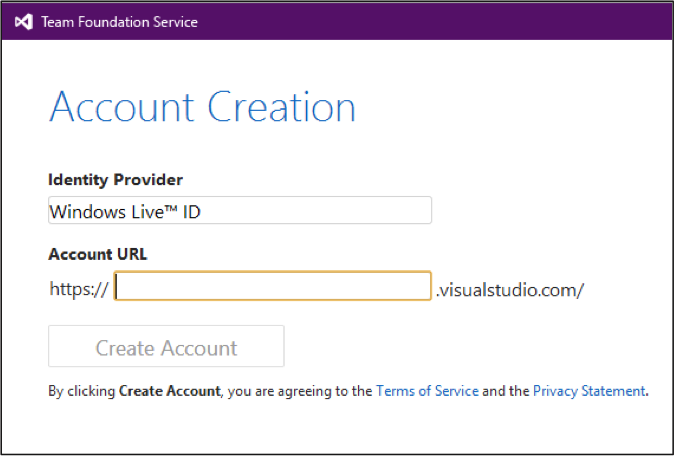
Task: Click the Account URL label
Action: [98, 254]
